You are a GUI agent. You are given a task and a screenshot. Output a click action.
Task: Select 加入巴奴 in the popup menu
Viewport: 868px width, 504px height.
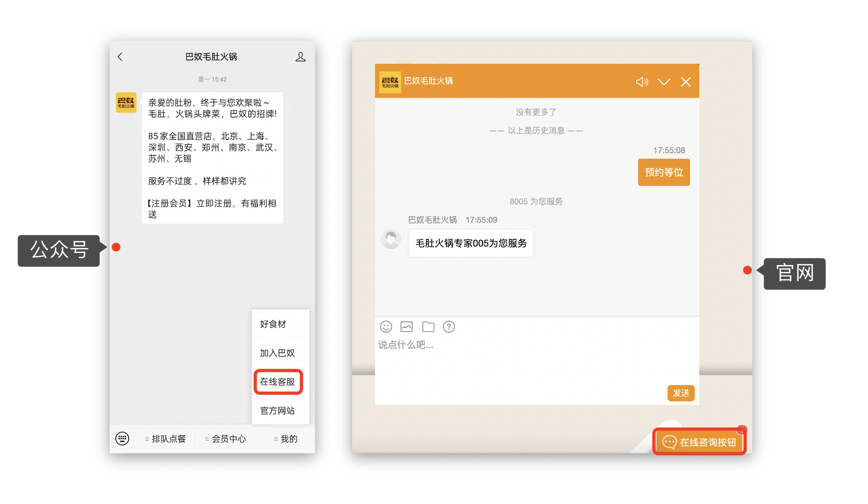click(x=280, y=353)
